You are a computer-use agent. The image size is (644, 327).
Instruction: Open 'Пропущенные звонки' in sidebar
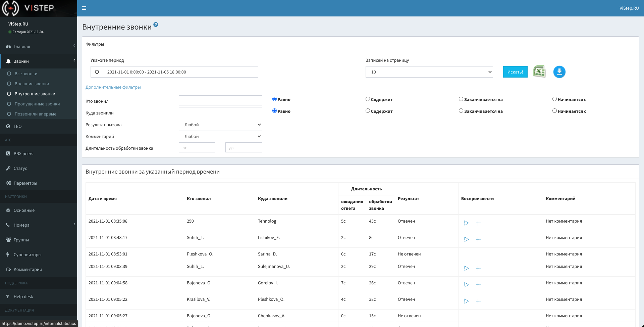pyautogui.click(x=37, y=104)
